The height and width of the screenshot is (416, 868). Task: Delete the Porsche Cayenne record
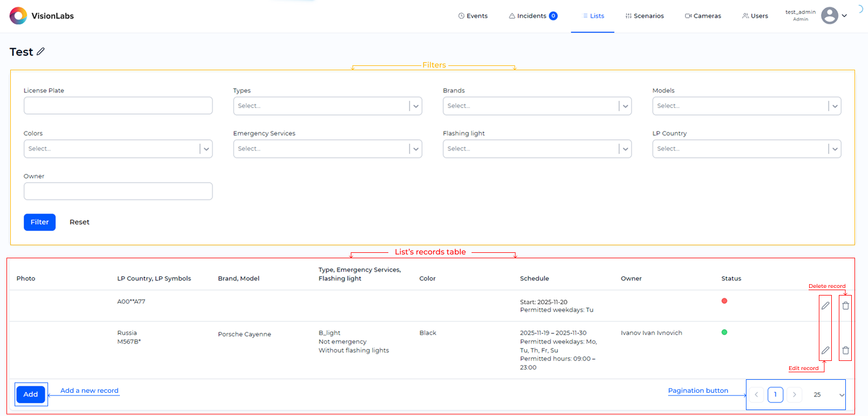845,351
